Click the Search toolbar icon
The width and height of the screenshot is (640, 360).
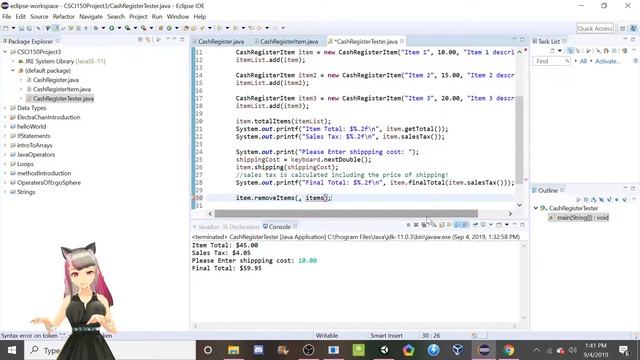202,28
